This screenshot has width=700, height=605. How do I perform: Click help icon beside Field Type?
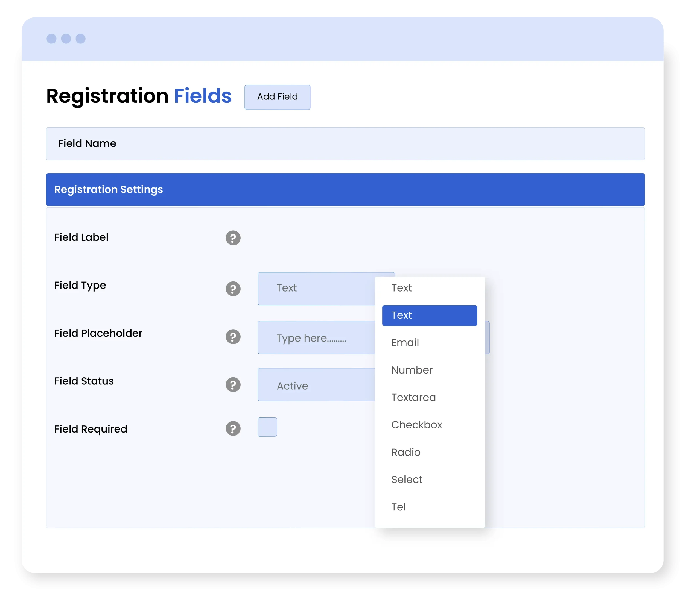click(x=233, y=289)
